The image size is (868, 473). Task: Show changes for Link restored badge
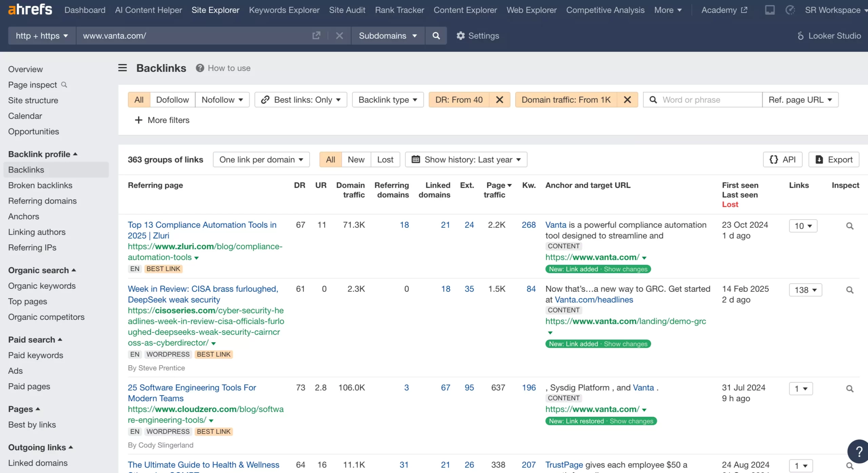point(631,421)
